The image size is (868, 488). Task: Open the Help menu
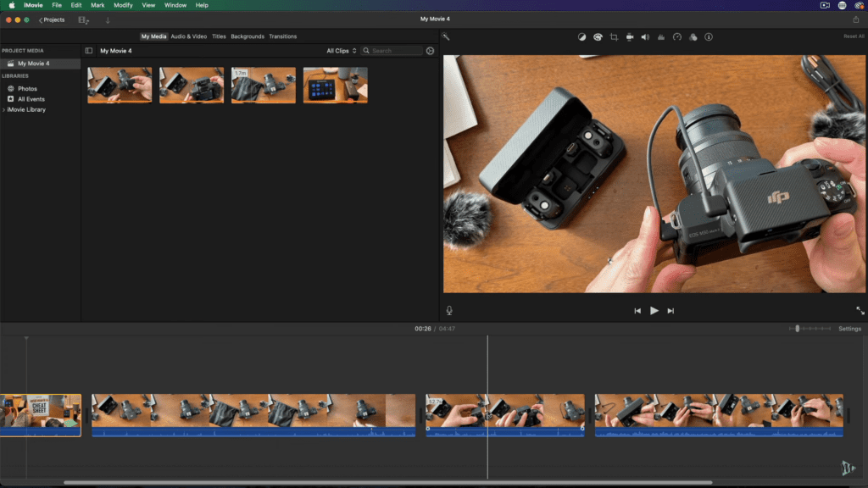(x=202, y=5)
